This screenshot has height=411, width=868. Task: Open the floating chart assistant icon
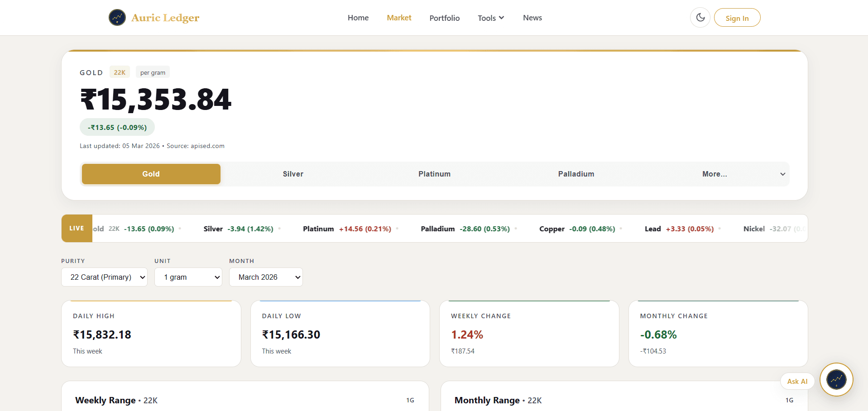coord(836,379)
